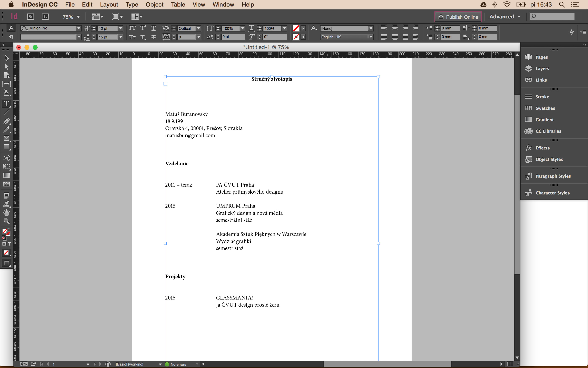
Task: Select the Free Transform tool
Action: 7,167
